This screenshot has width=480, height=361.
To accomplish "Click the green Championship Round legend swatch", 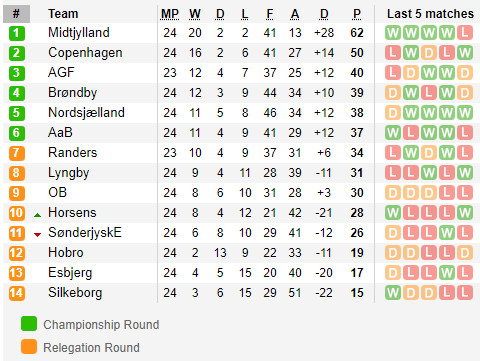I will 29,324.
